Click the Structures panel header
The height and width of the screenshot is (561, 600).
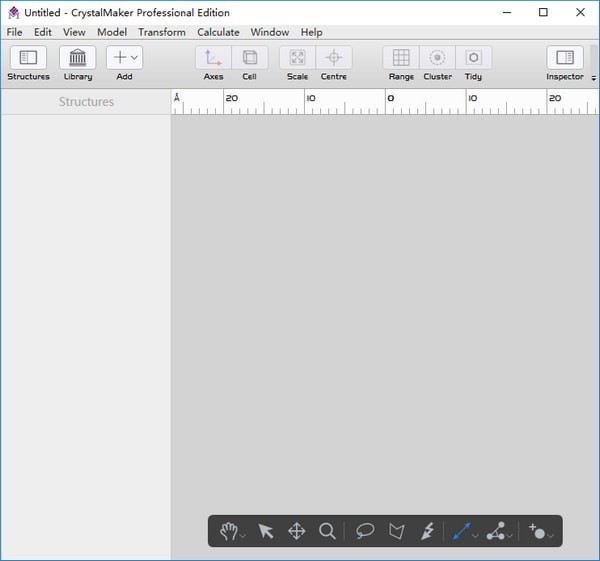pyautogui.click(x=86, y=102)
